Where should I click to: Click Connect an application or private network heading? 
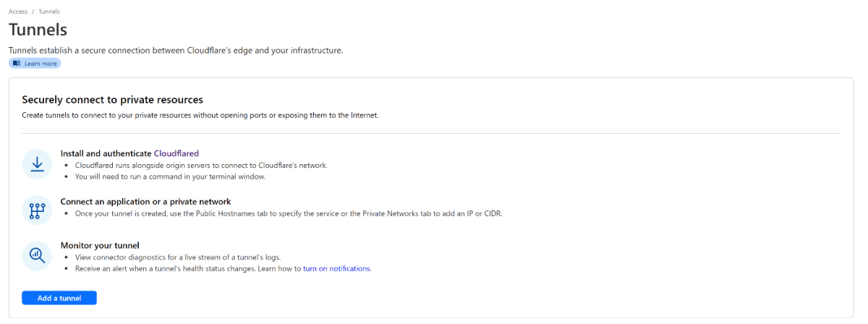(x=145, y=202)
